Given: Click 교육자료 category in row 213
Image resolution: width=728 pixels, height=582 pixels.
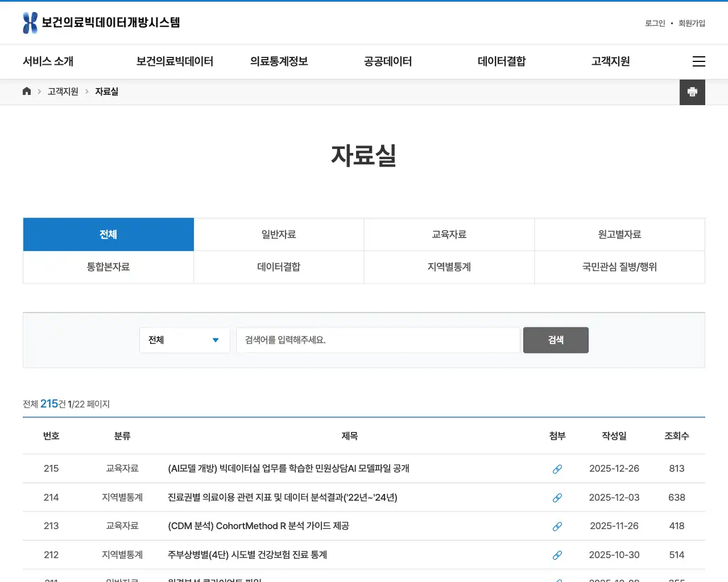Looking at the screenshot, I should 122,526.
